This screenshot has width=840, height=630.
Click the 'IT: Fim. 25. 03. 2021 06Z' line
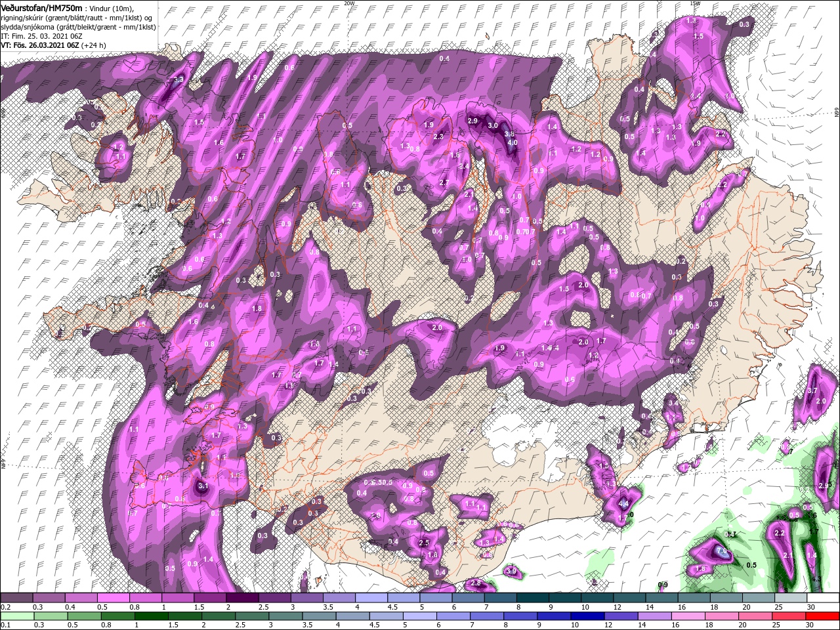click(x=40, y=36)
